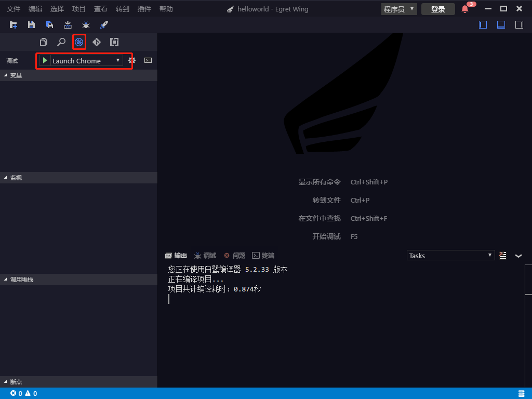532x399 pixels.
Task: Click the new project folder icon
Action: tap(13, 25)
